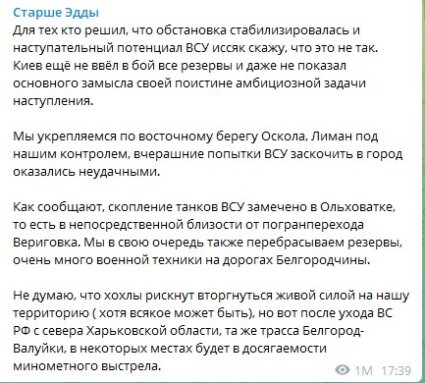This screenshot has height=383, width=425.
Task: Click the word Лиман in the message
Action: point(330,137)
